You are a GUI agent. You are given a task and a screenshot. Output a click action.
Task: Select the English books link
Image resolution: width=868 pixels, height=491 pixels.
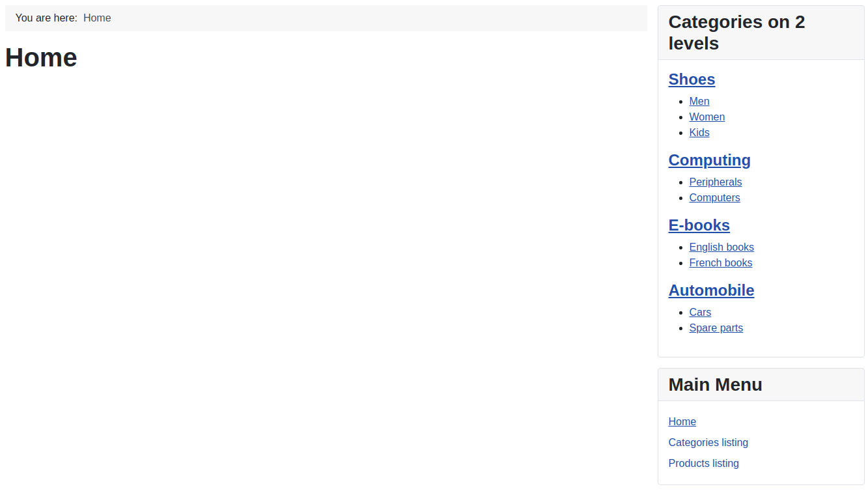721,247
